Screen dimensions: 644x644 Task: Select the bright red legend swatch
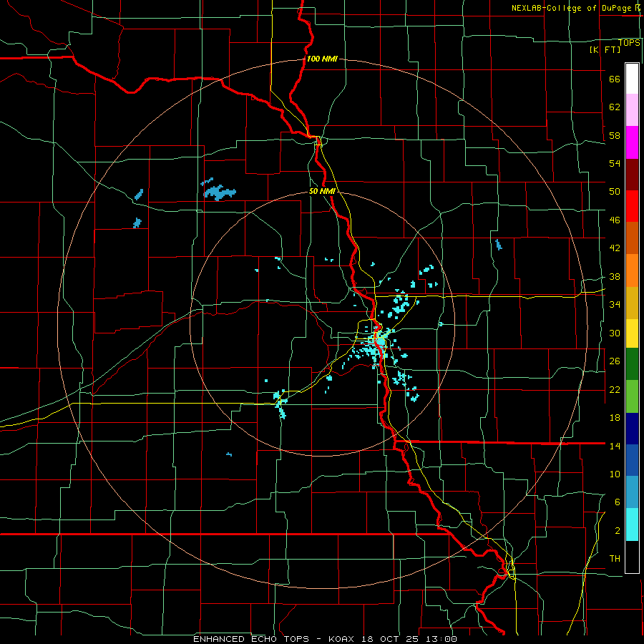click(632, 206)
